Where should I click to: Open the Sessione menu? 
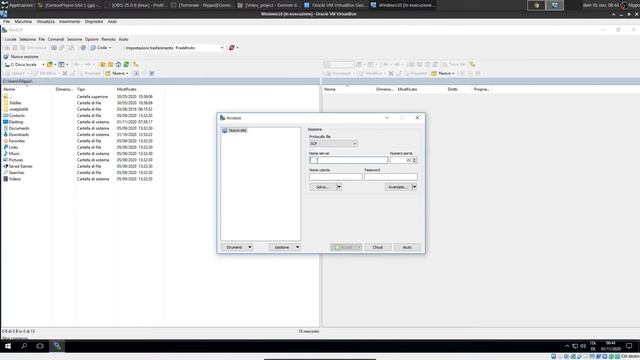[74, 39]
